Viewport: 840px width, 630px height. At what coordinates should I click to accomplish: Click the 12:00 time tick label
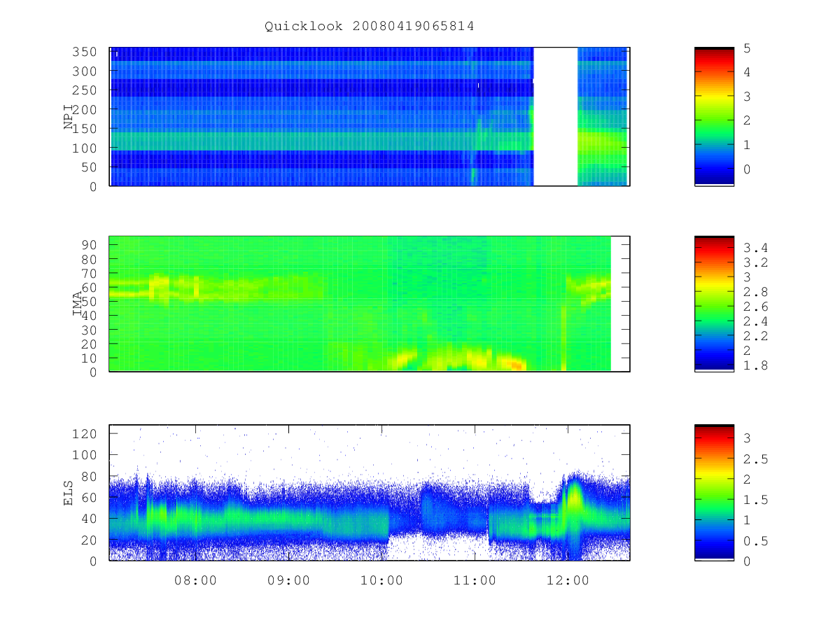[x=568, y=580]
